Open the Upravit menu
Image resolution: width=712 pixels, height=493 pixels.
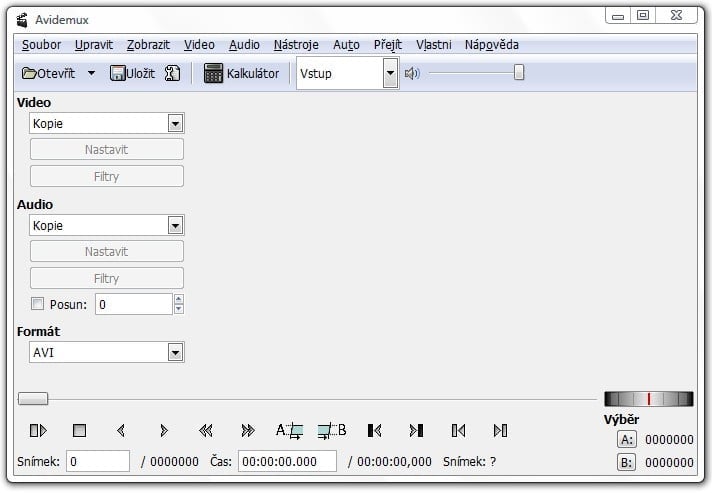(x=94, y=45)
